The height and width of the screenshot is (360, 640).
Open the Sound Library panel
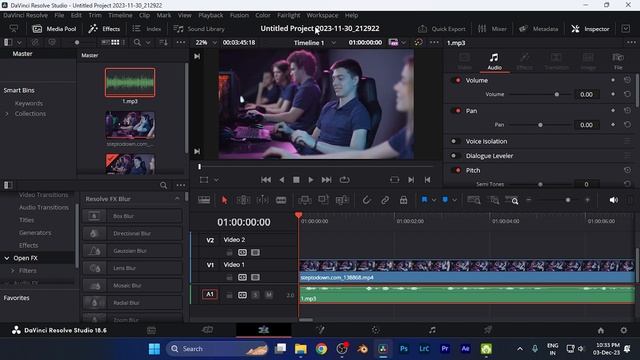[199, 29]
